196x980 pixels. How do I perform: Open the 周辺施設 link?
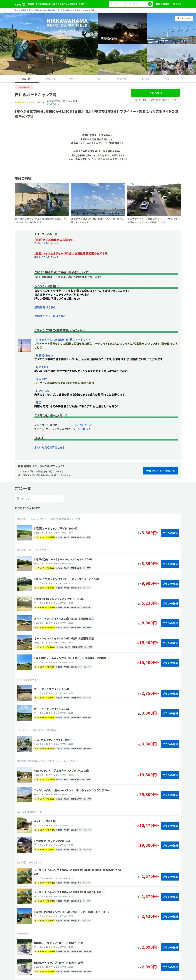(41, 379)
